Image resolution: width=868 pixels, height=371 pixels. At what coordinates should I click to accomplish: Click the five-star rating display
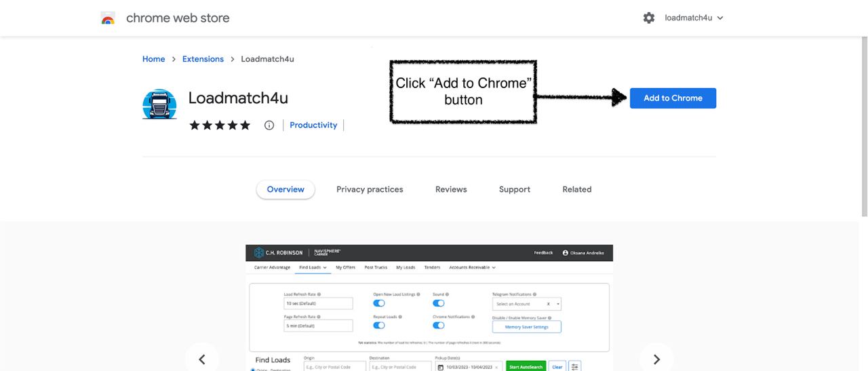pos(220,125)
